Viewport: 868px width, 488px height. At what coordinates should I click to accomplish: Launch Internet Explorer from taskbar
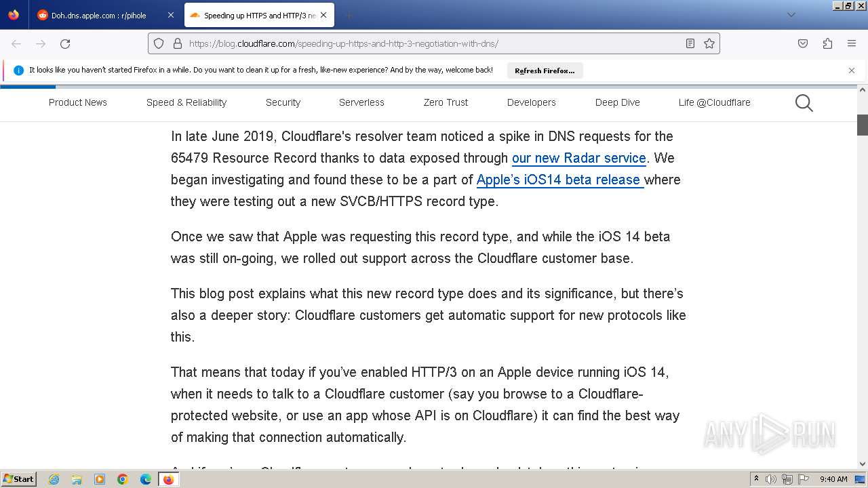[x=54, y=479]
